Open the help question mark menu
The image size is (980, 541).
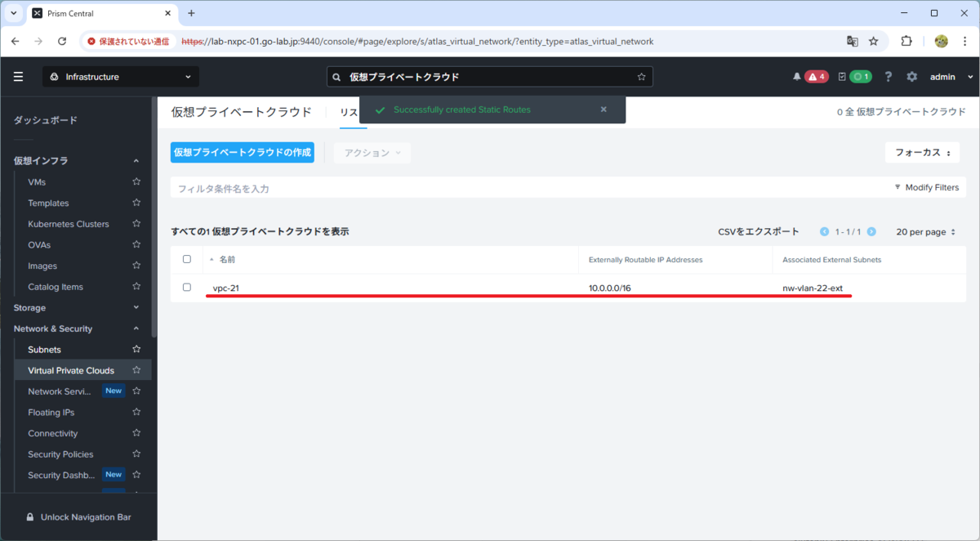point(889,77)
